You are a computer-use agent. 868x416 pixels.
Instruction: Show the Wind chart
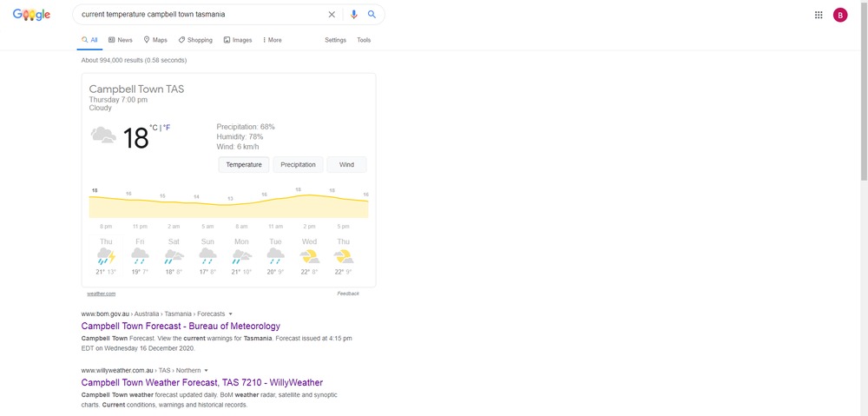346,165
